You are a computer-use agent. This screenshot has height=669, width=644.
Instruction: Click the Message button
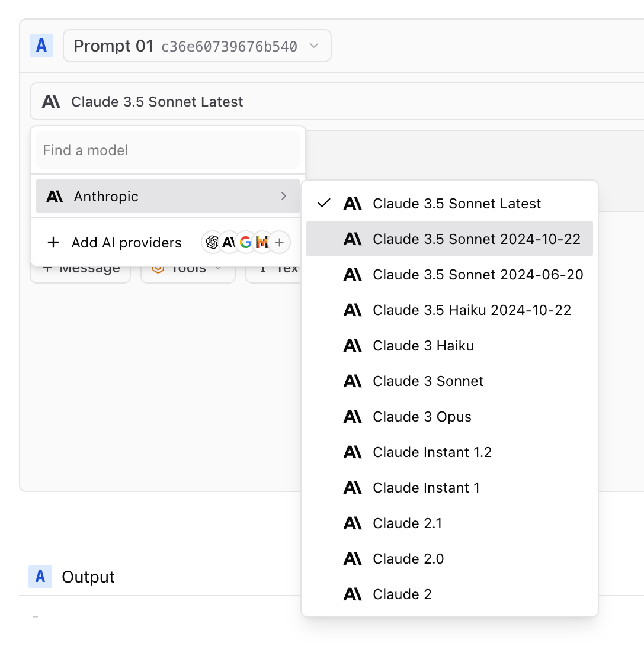(x=80, y=268)
